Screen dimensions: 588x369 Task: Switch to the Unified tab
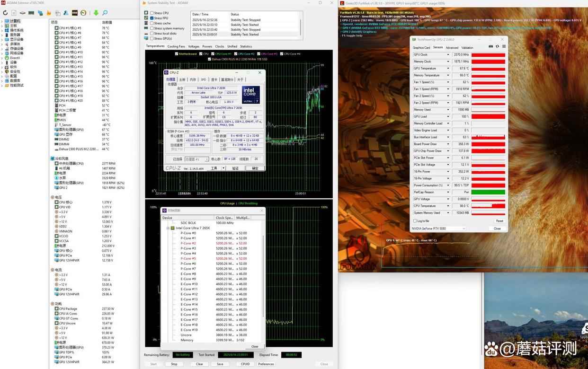pyautogui.click(x=232, y=46)
